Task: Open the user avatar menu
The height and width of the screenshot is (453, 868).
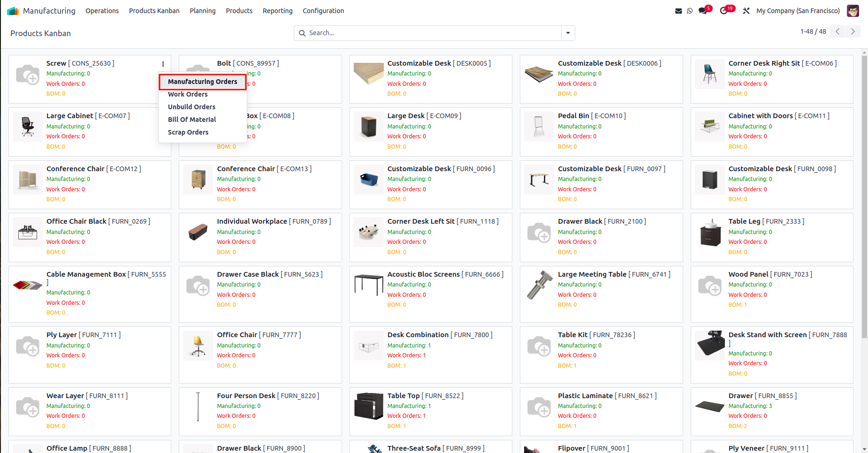Action: 853,11
